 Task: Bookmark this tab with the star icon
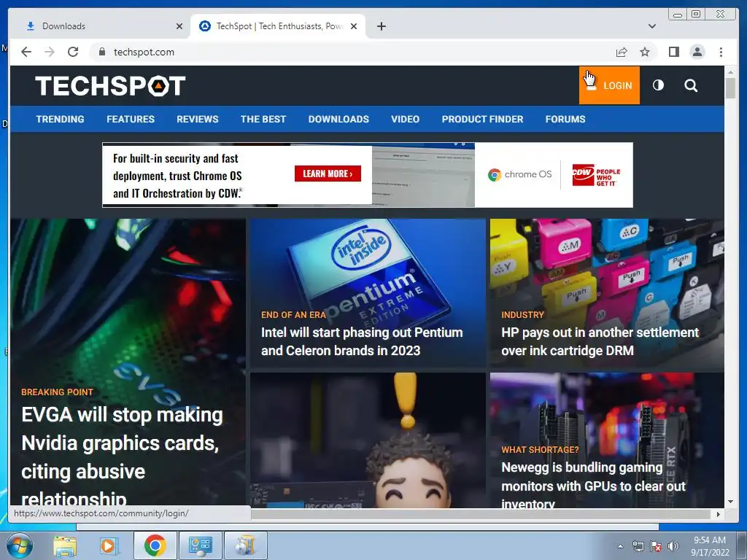coord(645,52)
